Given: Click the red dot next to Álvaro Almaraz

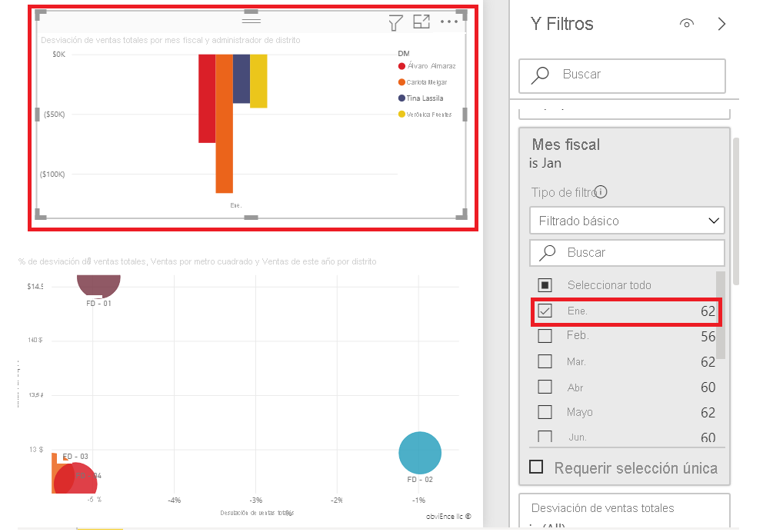Looking at the screenshot, I should pos(401,66).
